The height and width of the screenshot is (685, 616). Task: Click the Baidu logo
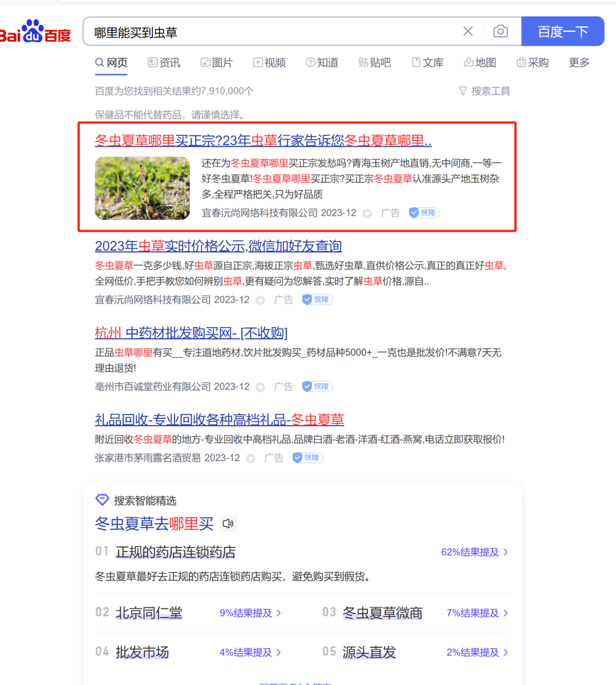tap(35, 32)
